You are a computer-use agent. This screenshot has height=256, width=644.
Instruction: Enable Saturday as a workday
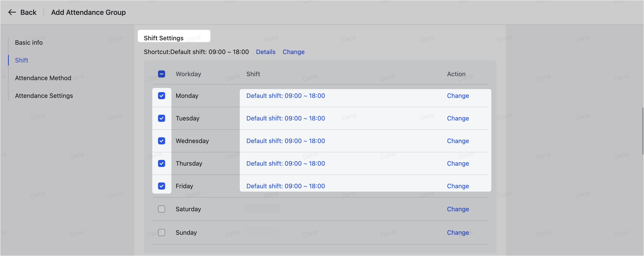[x=162, y=209]
